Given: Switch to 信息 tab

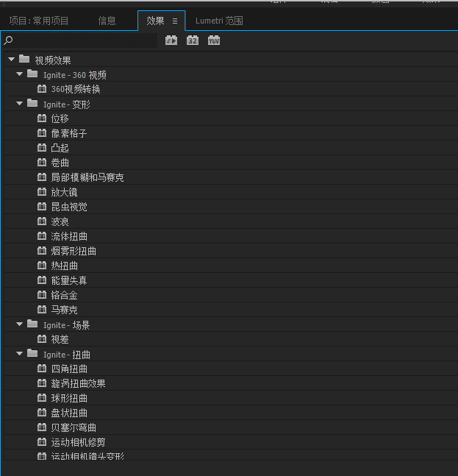Looking at the screenshot, I should tap(107, 21).
